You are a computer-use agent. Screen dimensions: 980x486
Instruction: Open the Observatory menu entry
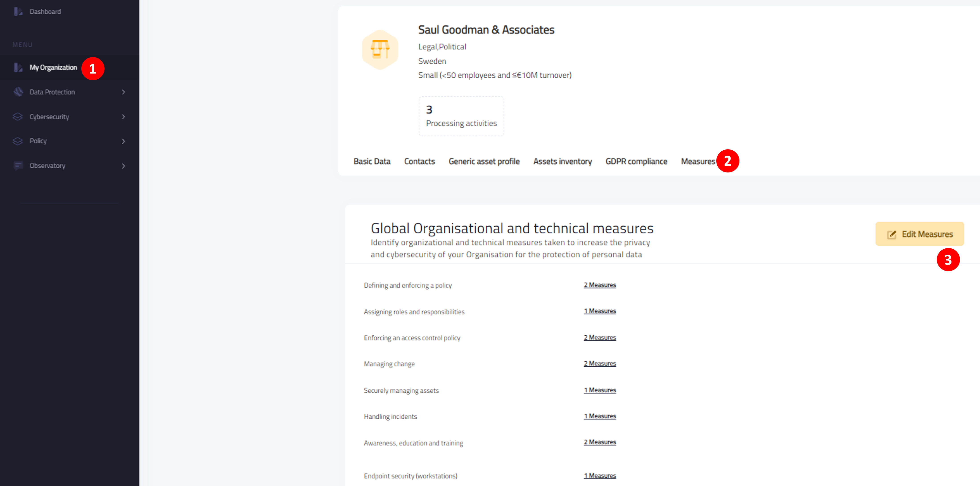48,166
